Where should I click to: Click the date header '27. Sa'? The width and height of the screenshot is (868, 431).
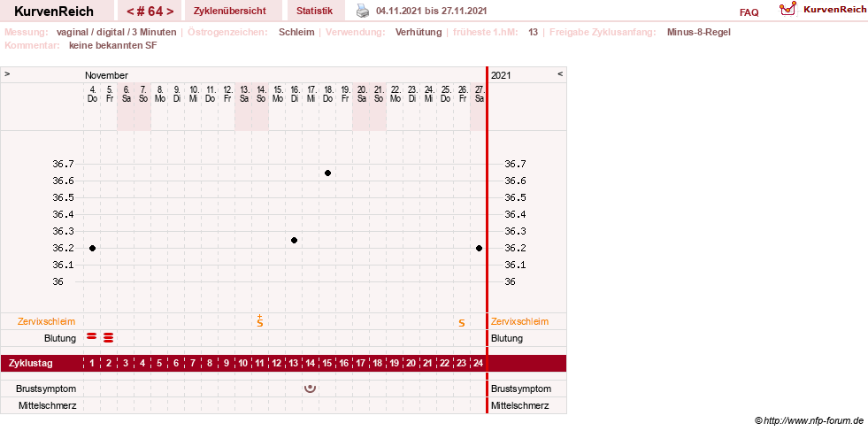[x=479, y=94]
